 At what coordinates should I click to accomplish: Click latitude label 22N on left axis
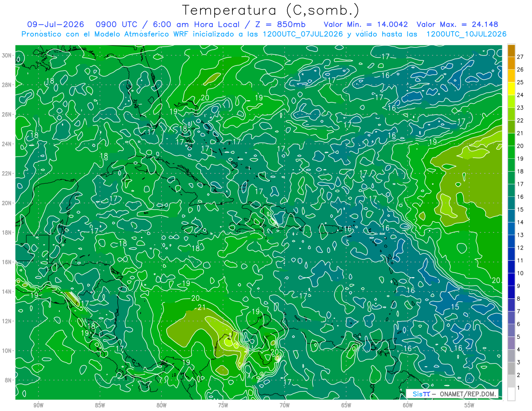(x=7, y=173)
